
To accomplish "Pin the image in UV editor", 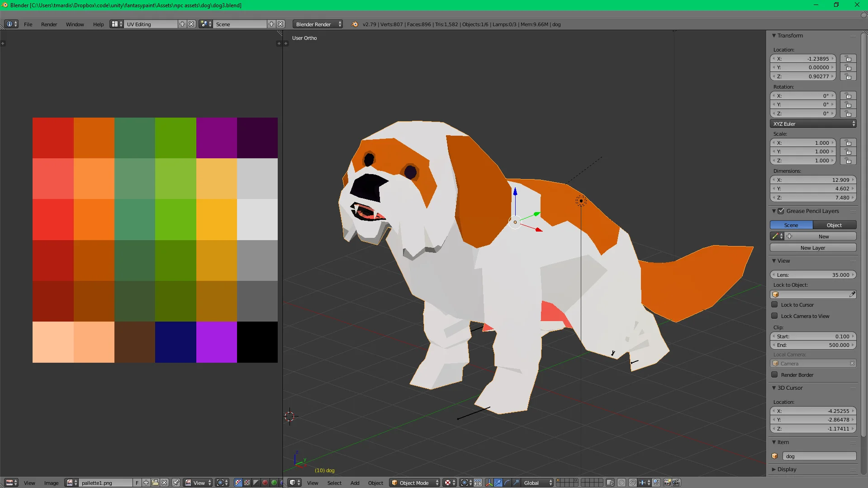I will [x=176, y=483].
